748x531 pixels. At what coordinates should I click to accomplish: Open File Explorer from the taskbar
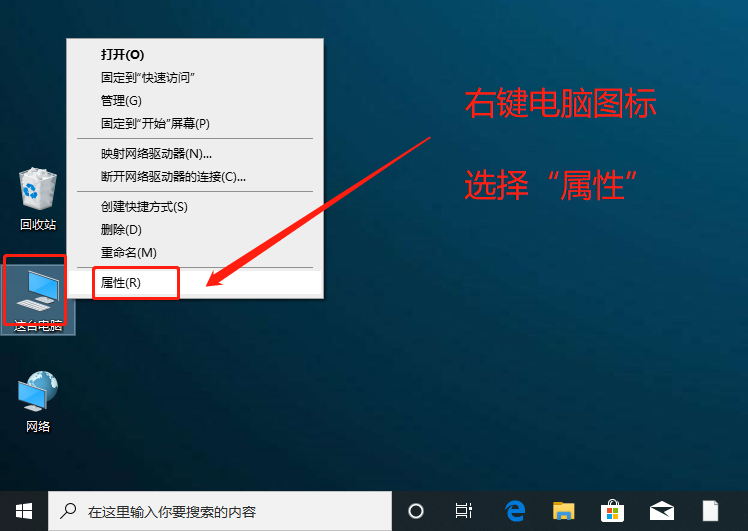[x=564, y=511]
